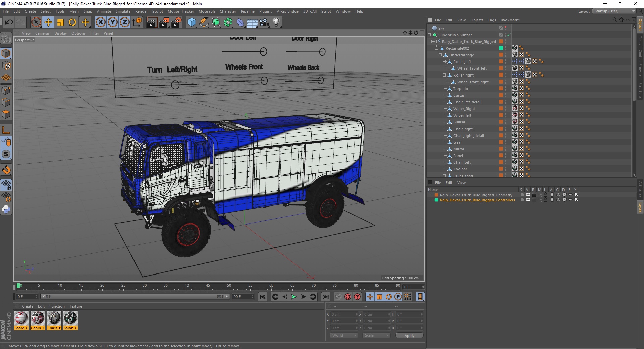Click the Apply button
The height and width of the screenshot is (349, 644).
point(409,335)
